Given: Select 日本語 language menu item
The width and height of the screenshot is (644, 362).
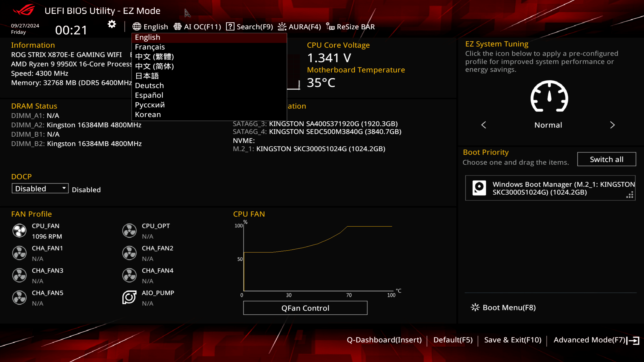Looking at the screenshot, I should pyautogui.click(x=147, y=76).
